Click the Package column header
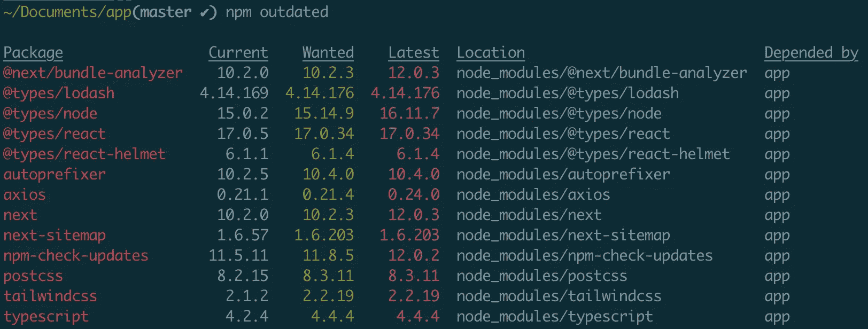 [x=33, y=52]
